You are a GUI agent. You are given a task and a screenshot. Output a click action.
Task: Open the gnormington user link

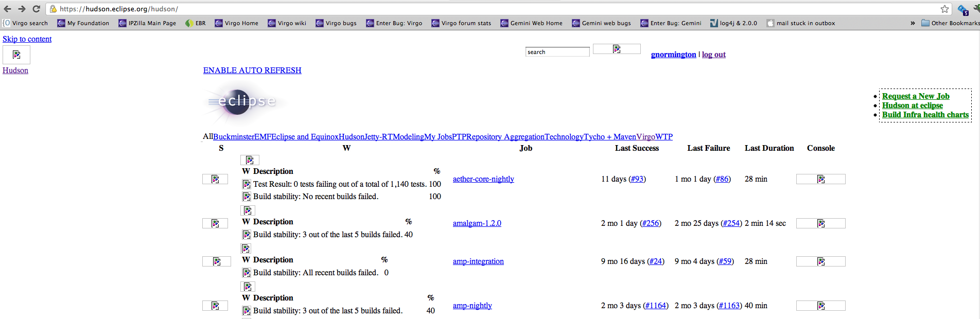coord(673,55)
